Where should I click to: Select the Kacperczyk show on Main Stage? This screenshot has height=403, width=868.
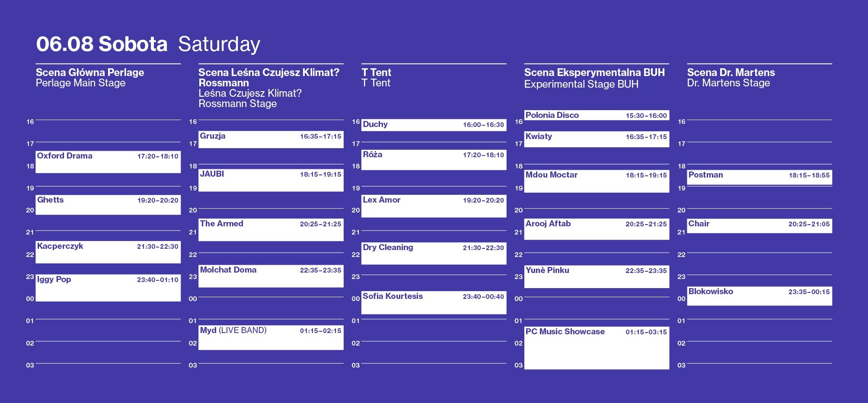point(108,252)
